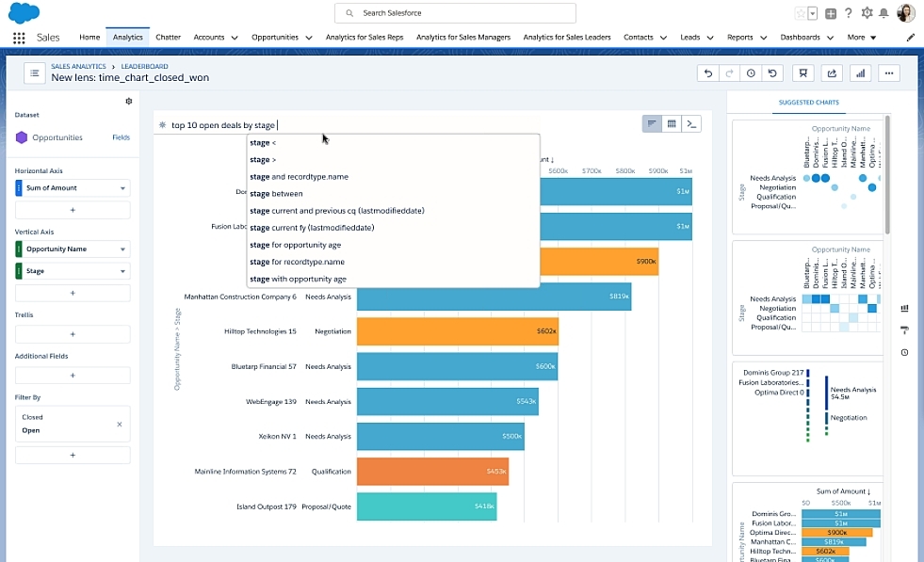Choose the bubble dot suggested chart
The width and height of the screenshot is (924, 562).
[807, 177]
